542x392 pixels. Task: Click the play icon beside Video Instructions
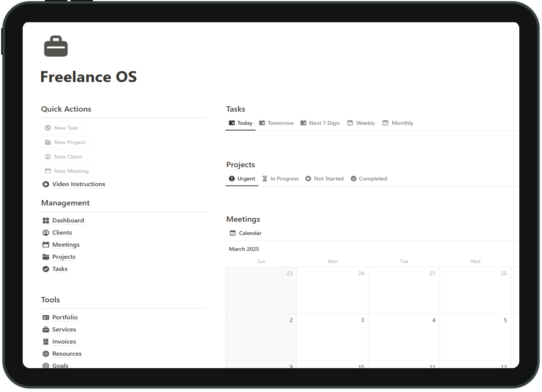(46, 184)
